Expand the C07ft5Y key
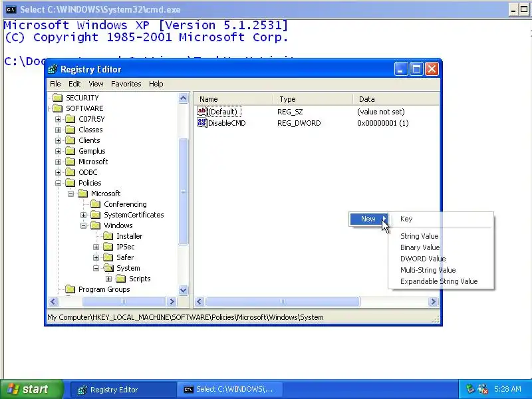The height and width of the screenshot is (399, 532). point(58,120)
